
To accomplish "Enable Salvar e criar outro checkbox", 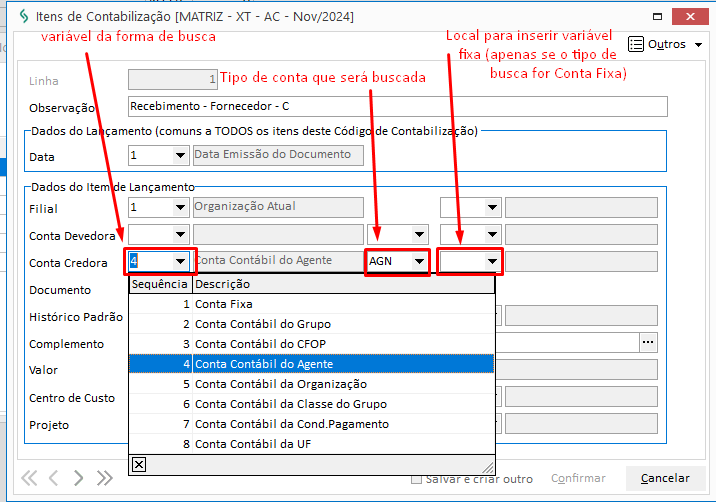I will [417, 479].
